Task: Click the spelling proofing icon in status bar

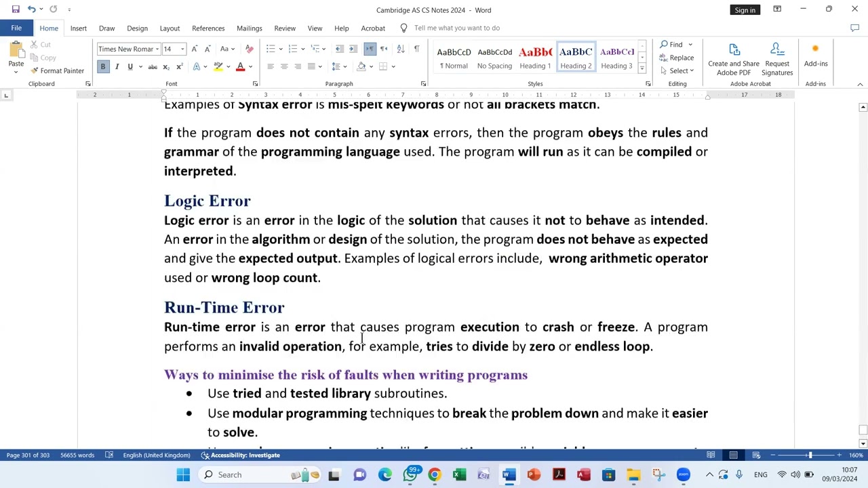Action: point(109,455)
